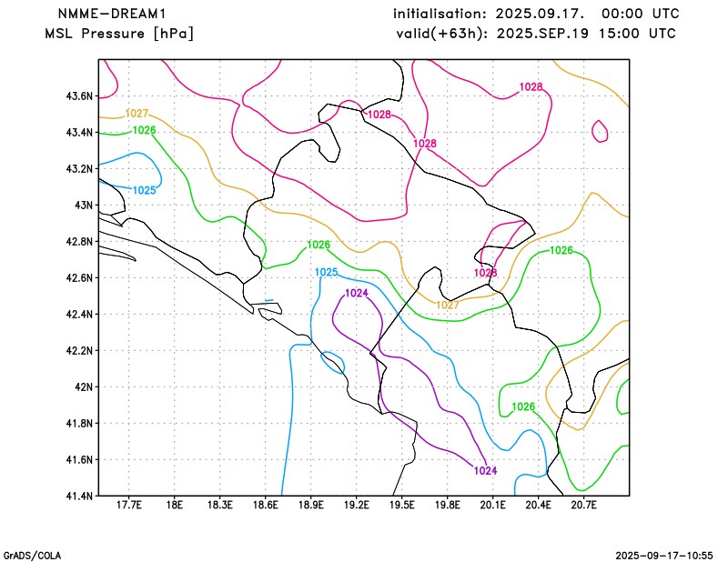Click the 'NMME-DREAM1' model title text
Viewport: 728px width, 562px height.
coord(111,14)
